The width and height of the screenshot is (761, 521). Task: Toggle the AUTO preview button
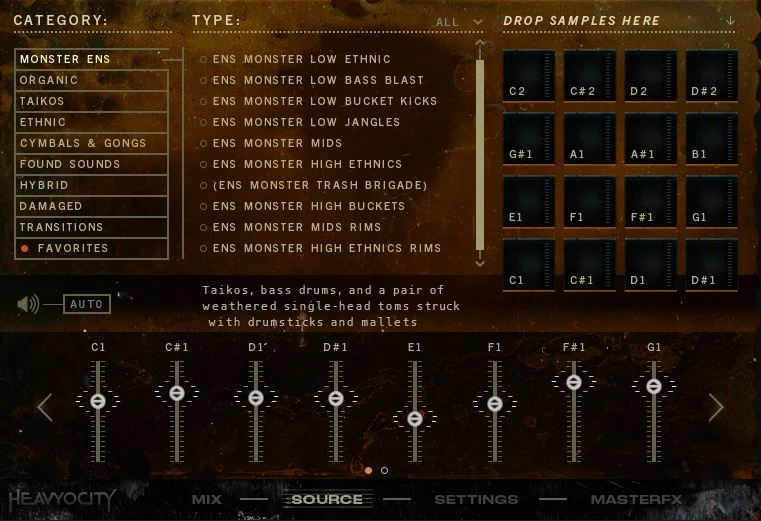pyautogui.click(x=87, y=304)
